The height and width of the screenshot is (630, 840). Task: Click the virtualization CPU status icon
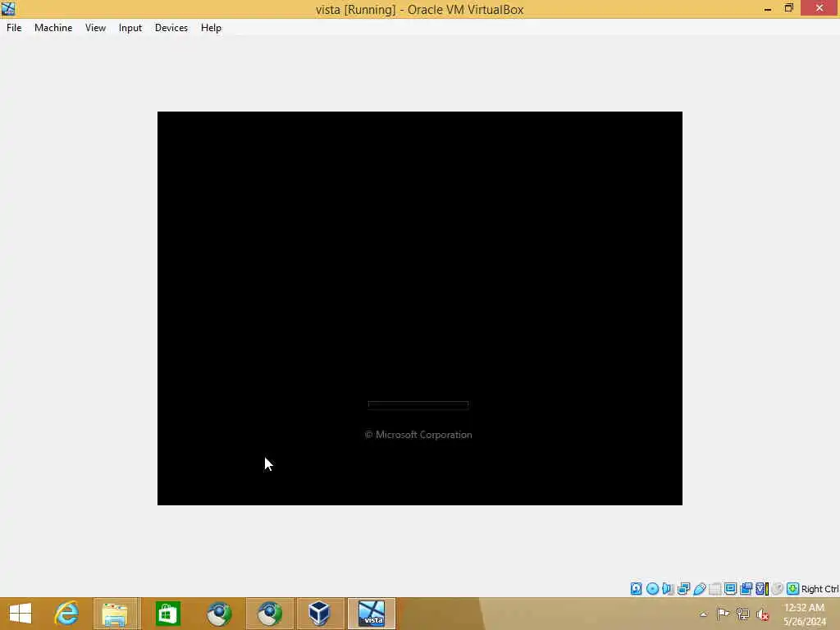[x=762, y=589]
